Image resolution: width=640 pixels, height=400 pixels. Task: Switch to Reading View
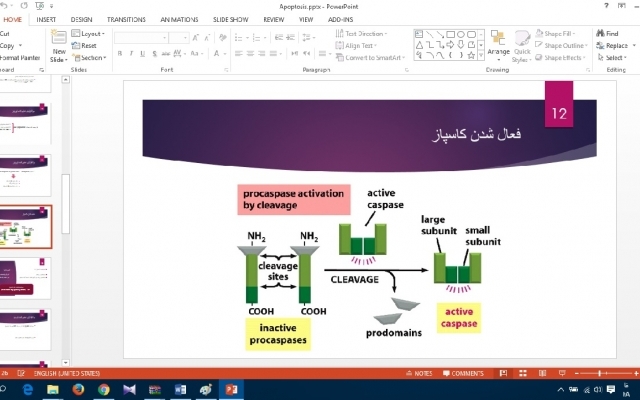542,373
